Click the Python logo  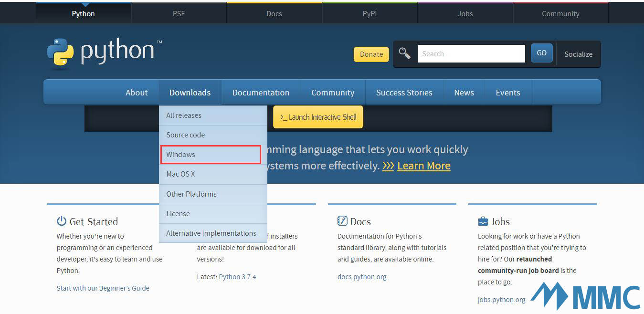[x=105, y=52]
